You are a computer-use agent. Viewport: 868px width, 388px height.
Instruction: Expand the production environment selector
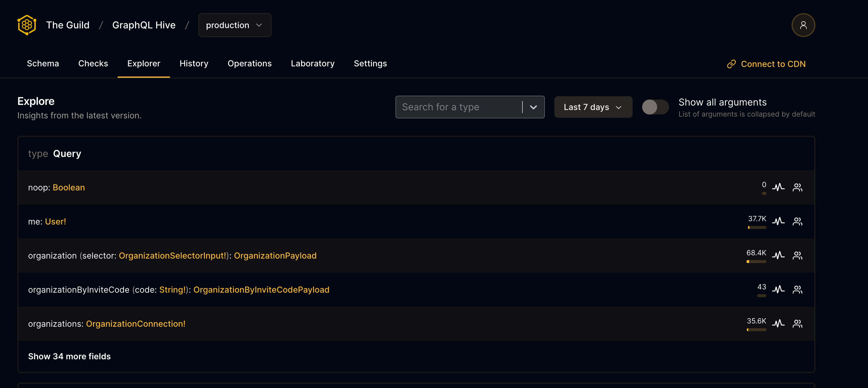[x=234, y=25]
